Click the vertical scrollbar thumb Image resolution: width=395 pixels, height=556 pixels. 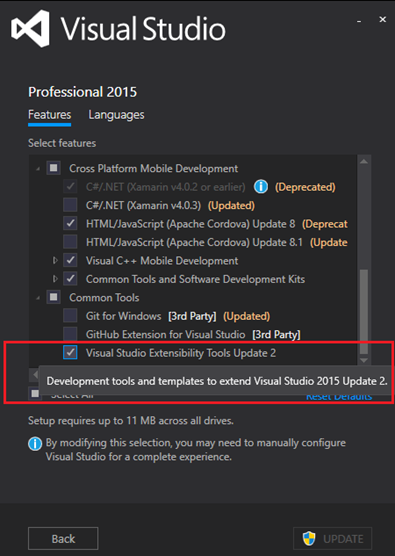(364, 312)
